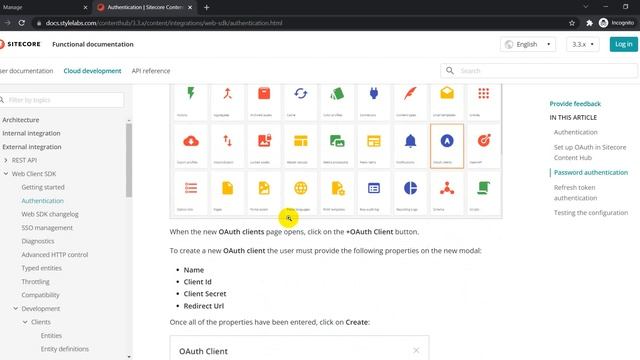Open the browser tab search chevron

pos(586,7)
